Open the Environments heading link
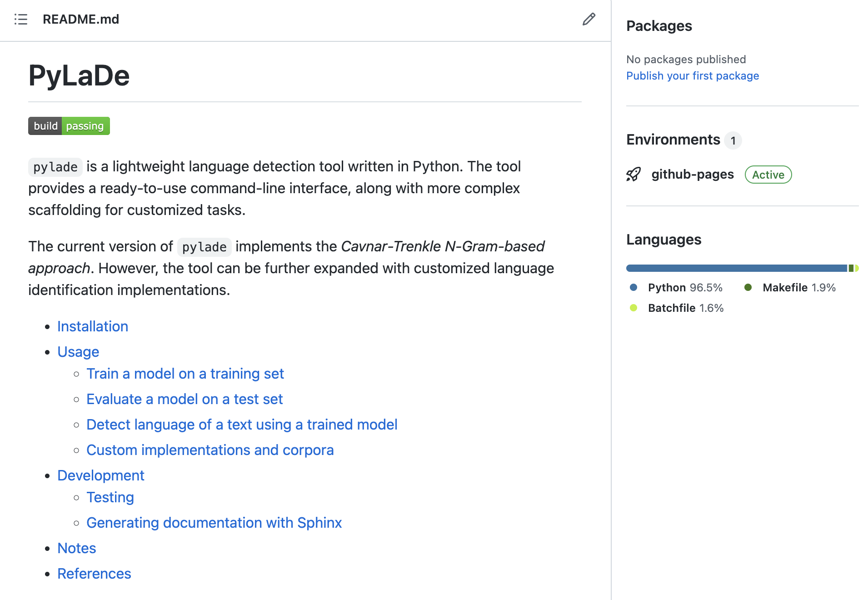 (x=673, y=140)
